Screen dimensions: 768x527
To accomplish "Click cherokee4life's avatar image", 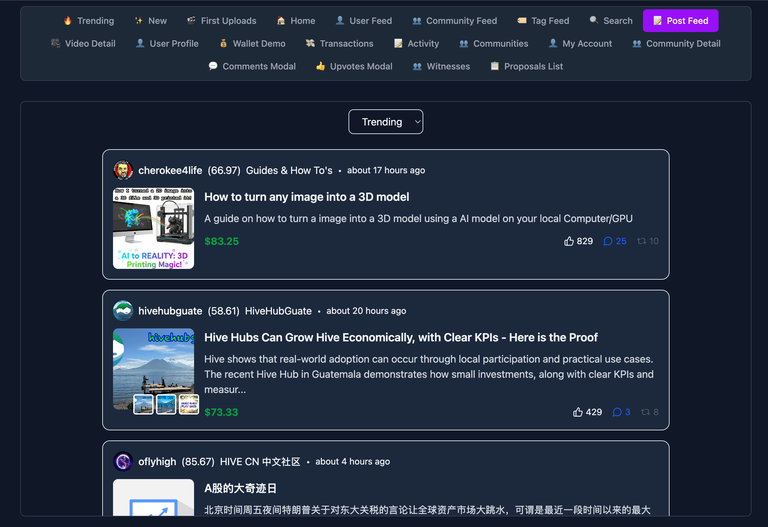I will coord(123,170).
